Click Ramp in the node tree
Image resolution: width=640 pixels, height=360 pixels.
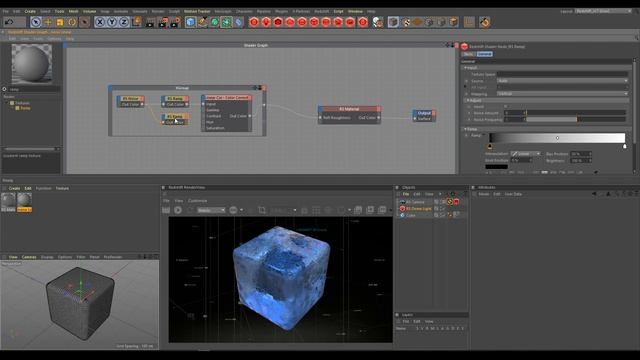25,108
